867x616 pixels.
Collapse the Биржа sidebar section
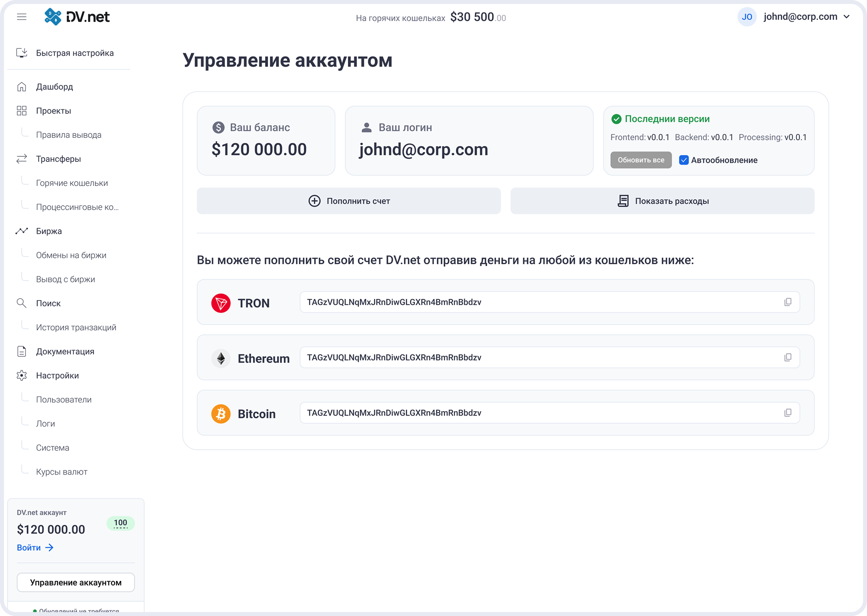[x=48, y=231]
